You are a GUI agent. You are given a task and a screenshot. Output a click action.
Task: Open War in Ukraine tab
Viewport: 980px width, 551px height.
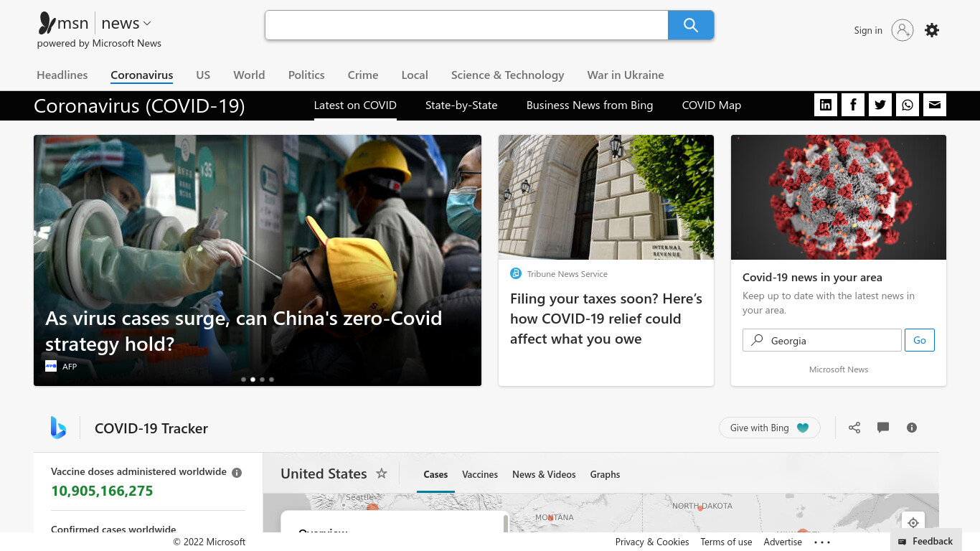coord(626,75)
